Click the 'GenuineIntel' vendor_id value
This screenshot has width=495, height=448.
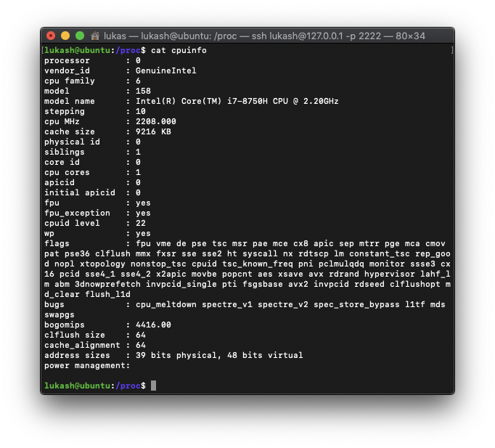[166, 70]
